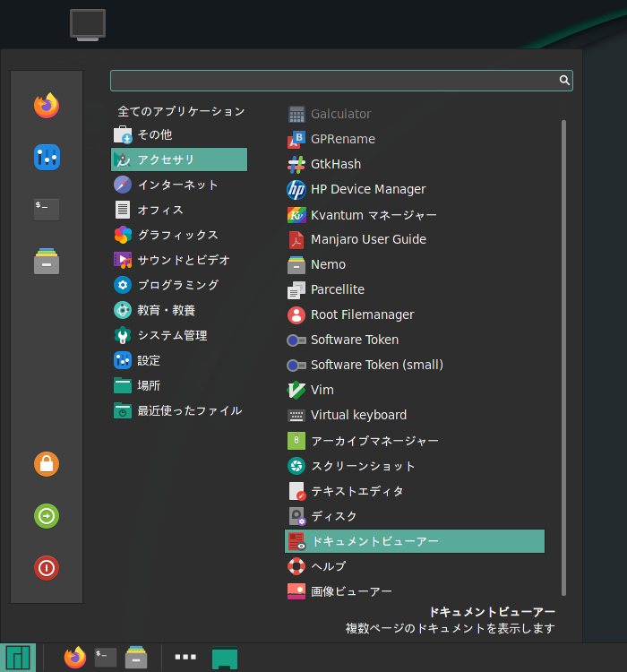Launch ドキュメントビューアー

tap(415, 541)
